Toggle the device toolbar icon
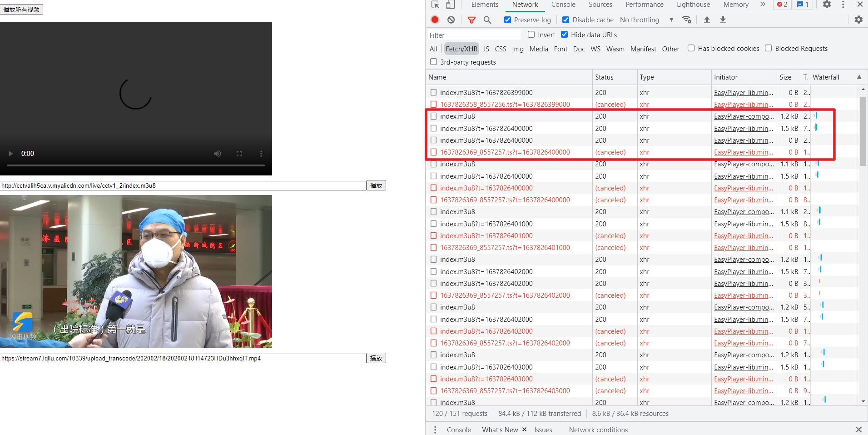 (450, 5)
